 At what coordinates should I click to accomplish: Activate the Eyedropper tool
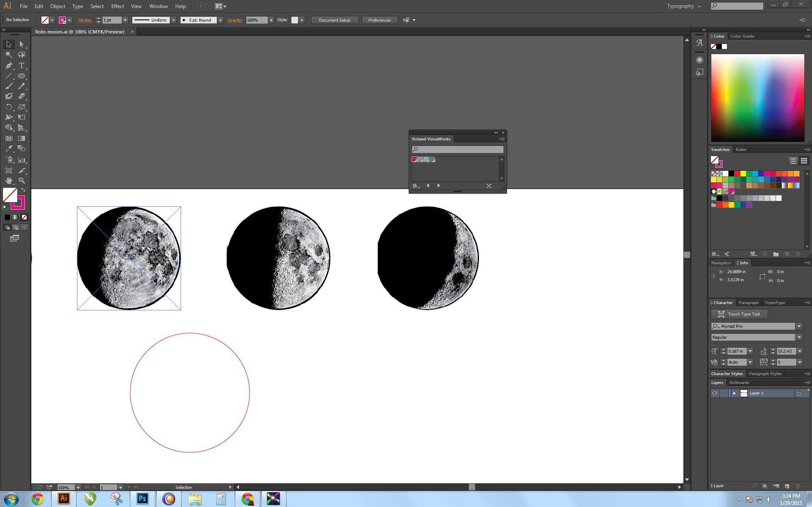(x=9, y=149)
